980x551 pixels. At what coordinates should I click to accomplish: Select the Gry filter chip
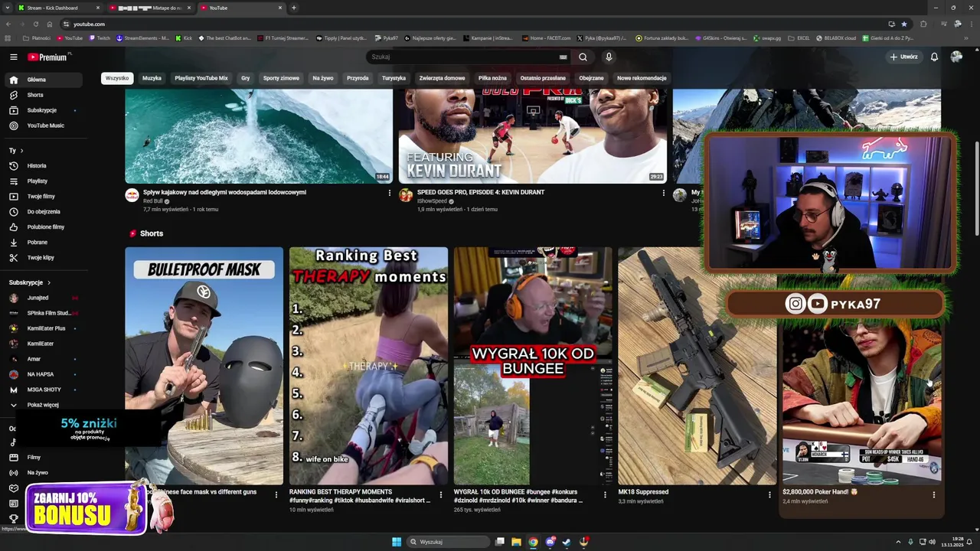click(245, 78)
